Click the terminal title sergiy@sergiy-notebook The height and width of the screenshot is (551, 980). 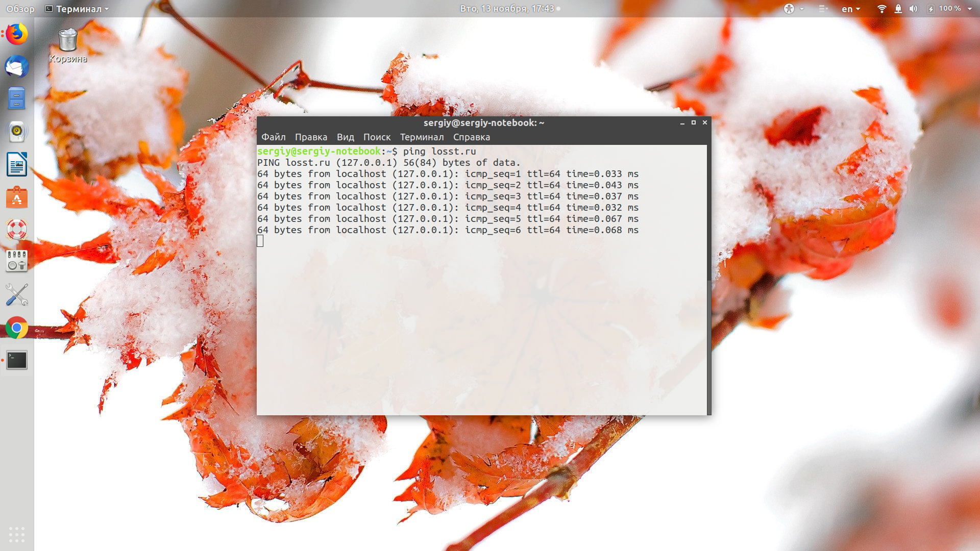coord(484,123)
